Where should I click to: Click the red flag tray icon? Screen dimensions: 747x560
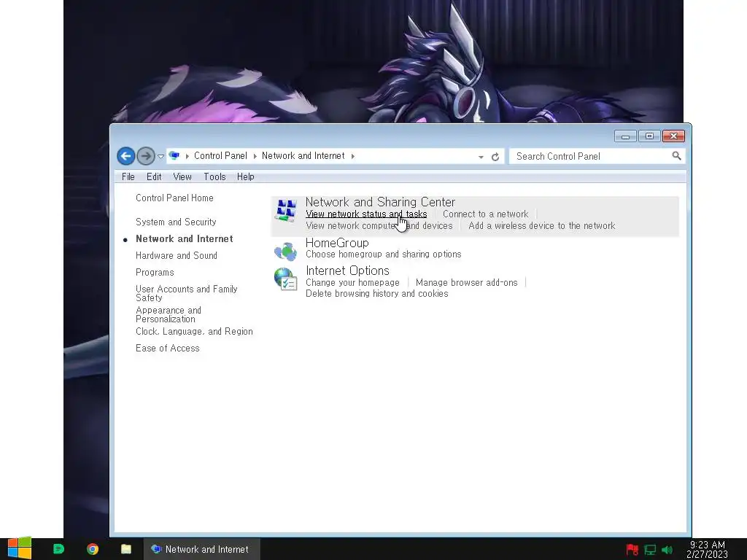pos(632,550)
